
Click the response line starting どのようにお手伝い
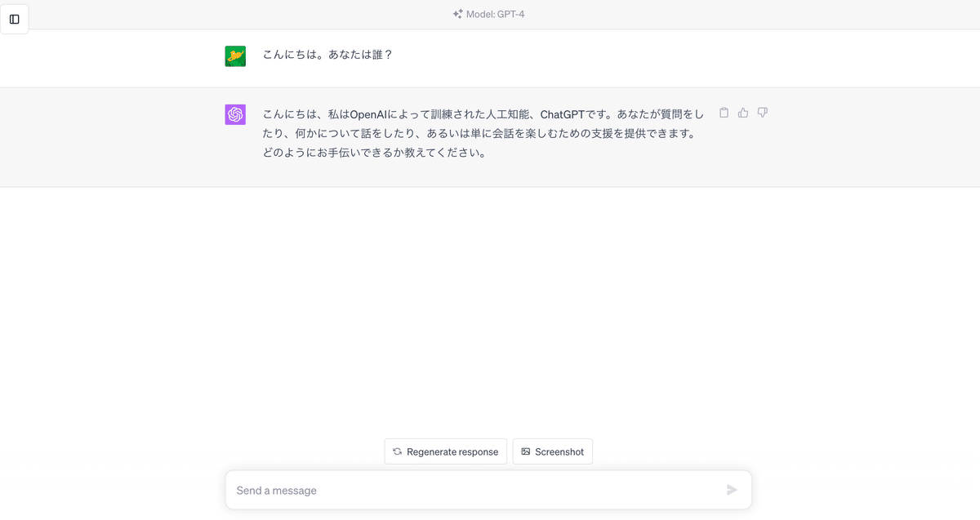(375, 153)
